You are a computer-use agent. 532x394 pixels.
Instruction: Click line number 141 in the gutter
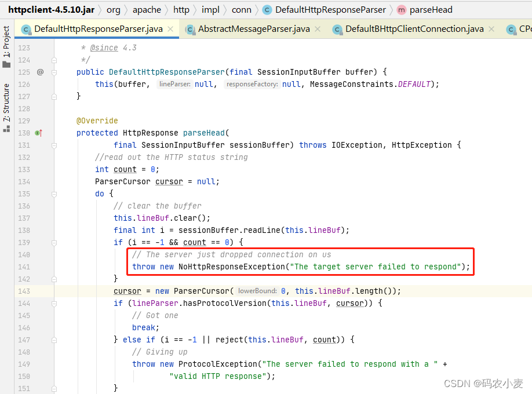(x=24, y=267)
